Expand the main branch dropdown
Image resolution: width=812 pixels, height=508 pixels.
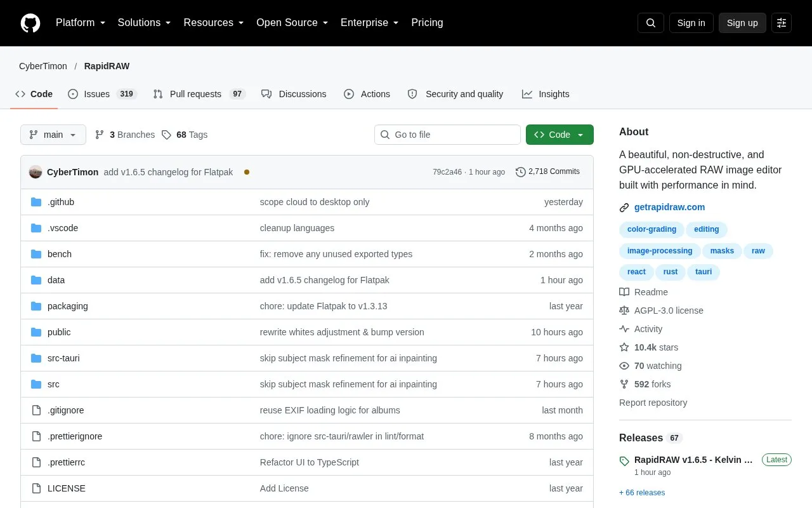click(53, 135)
